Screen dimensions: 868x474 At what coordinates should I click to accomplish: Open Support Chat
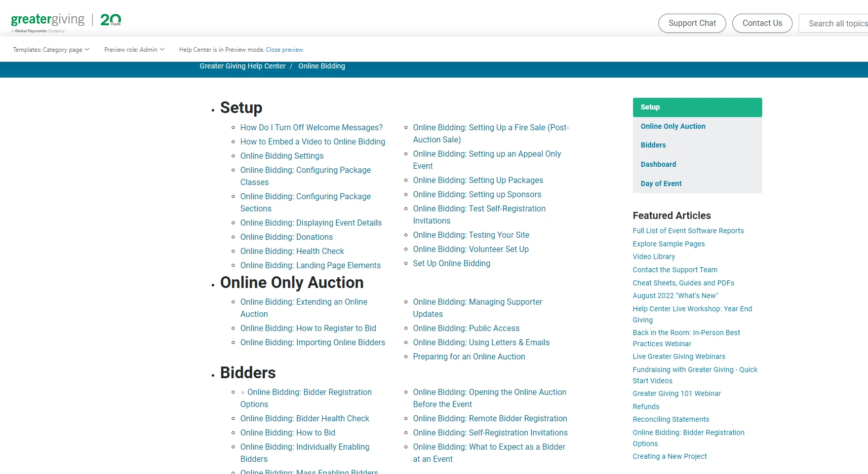(x=692, y=23)
